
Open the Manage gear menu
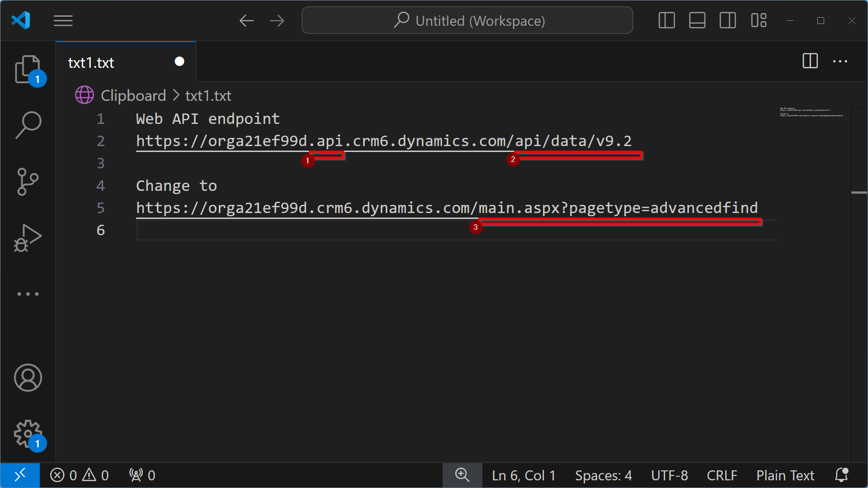tap(28, 434)
